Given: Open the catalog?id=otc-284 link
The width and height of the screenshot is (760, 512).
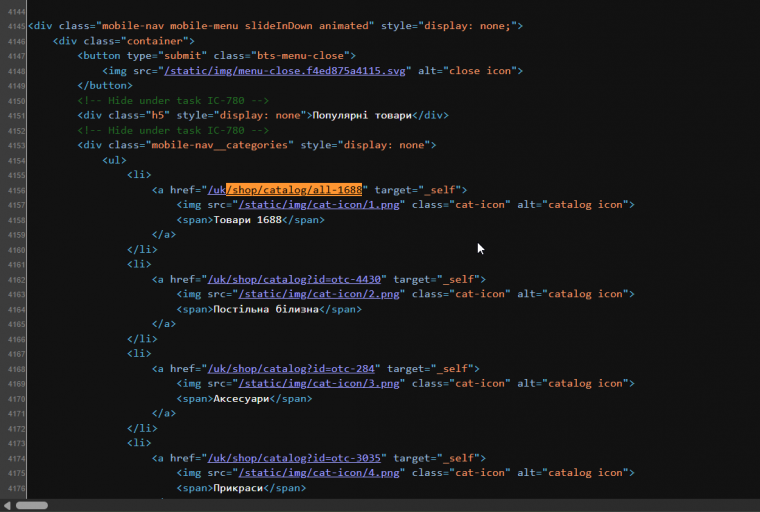Looking at the screenshot, I should point(291,368).
